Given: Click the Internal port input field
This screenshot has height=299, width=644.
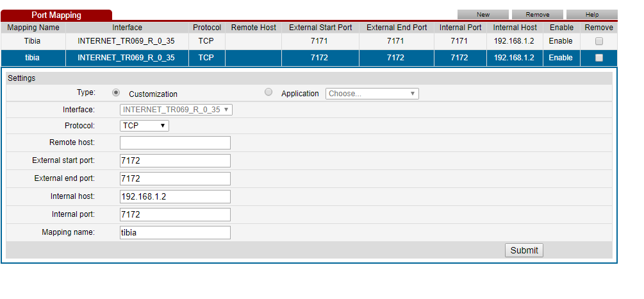Looking at the screenshot, I should pos(175,215).
